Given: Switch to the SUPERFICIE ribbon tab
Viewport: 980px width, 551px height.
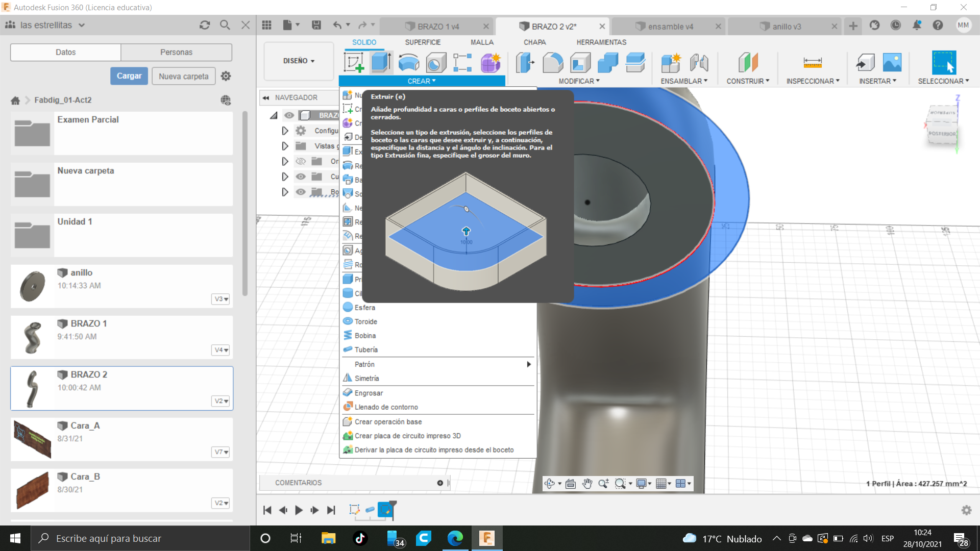Looking at the screenshot, I should [422, 42].
